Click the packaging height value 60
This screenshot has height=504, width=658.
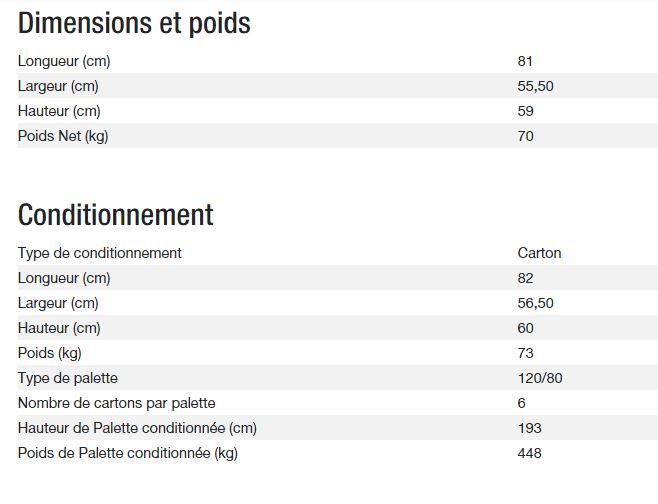(526, 328)
